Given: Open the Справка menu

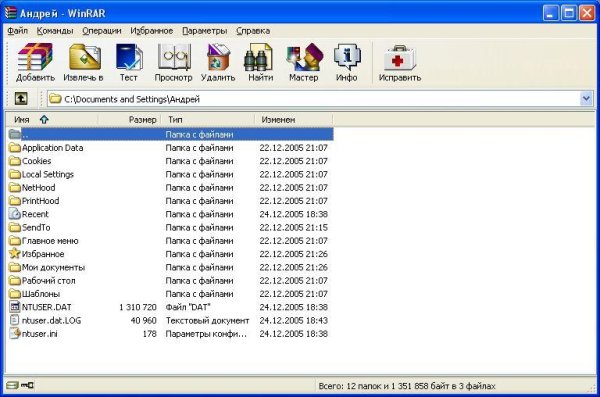Looking at the screenshot, I should [x=253, y=31].
